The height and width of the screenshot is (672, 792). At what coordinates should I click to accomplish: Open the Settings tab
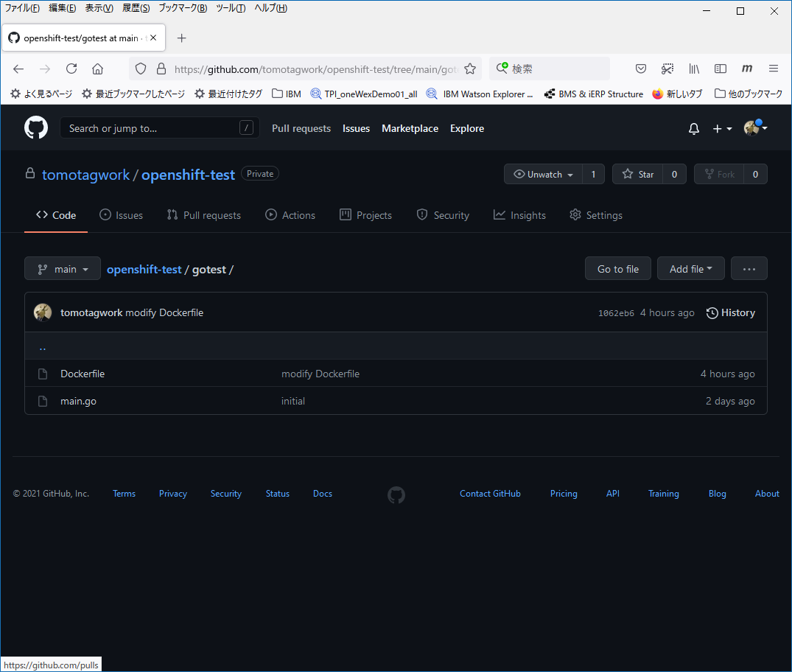[x=596, y=215]
